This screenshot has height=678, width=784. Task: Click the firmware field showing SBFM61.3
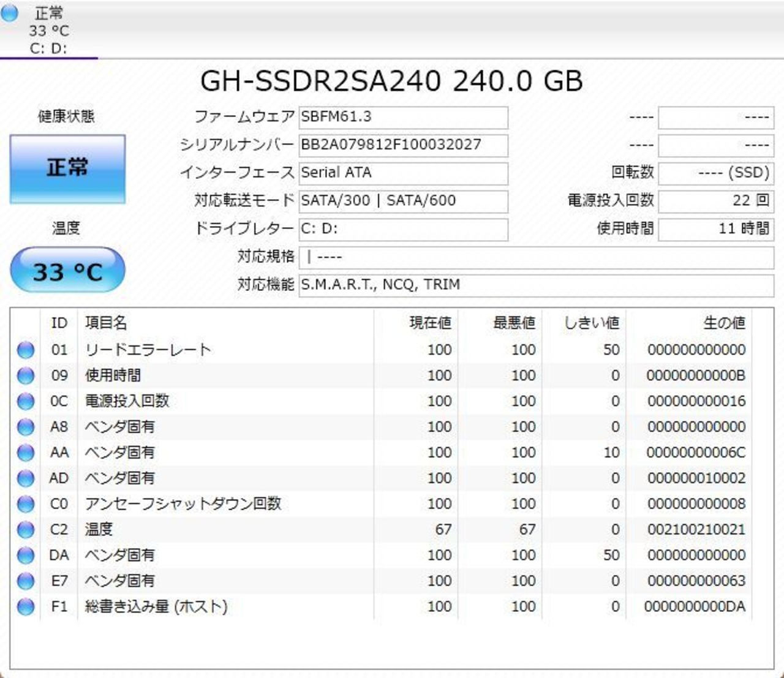click(403, 117)
